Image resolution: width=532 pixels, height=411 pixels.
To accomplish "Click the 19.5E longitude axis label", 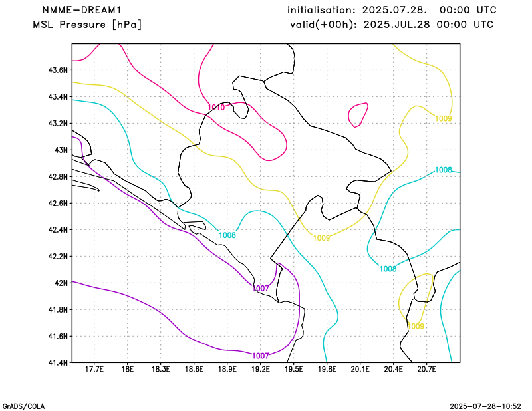I will point(293,369).
